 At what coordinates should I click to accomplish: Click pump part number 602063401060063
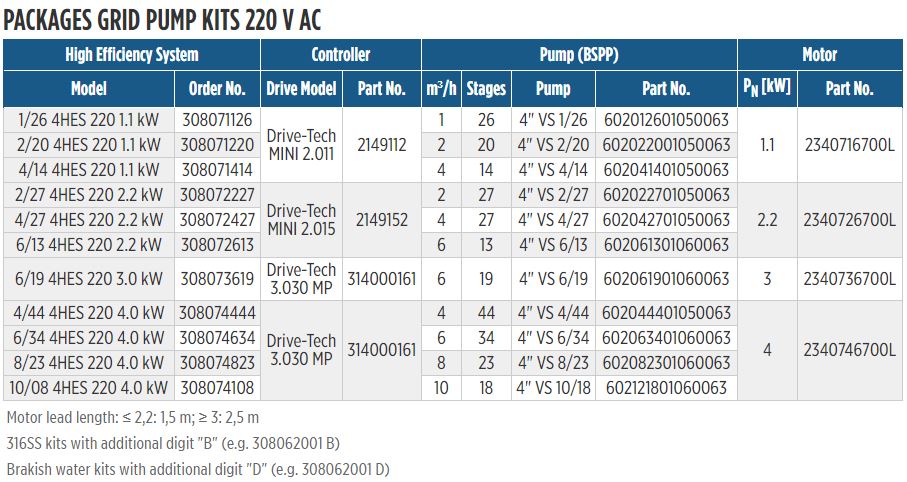[x=666, y=338]
